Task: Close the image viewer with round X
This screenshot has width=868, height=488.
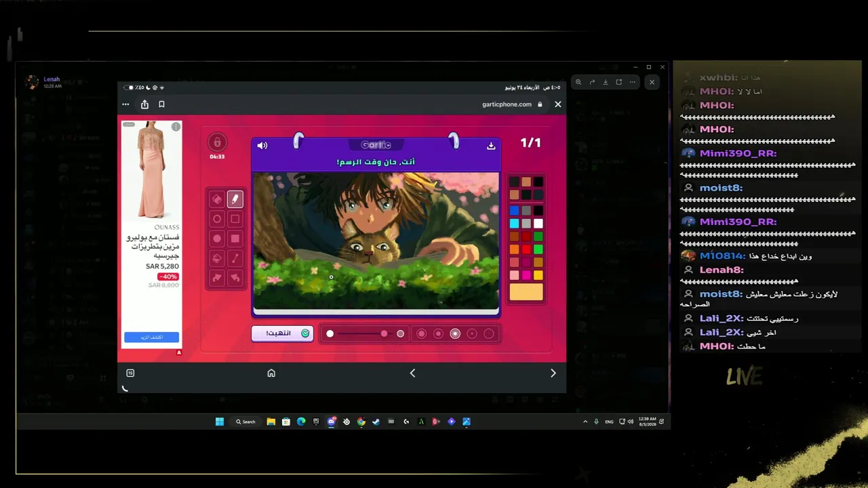Action: pos(652,82)
